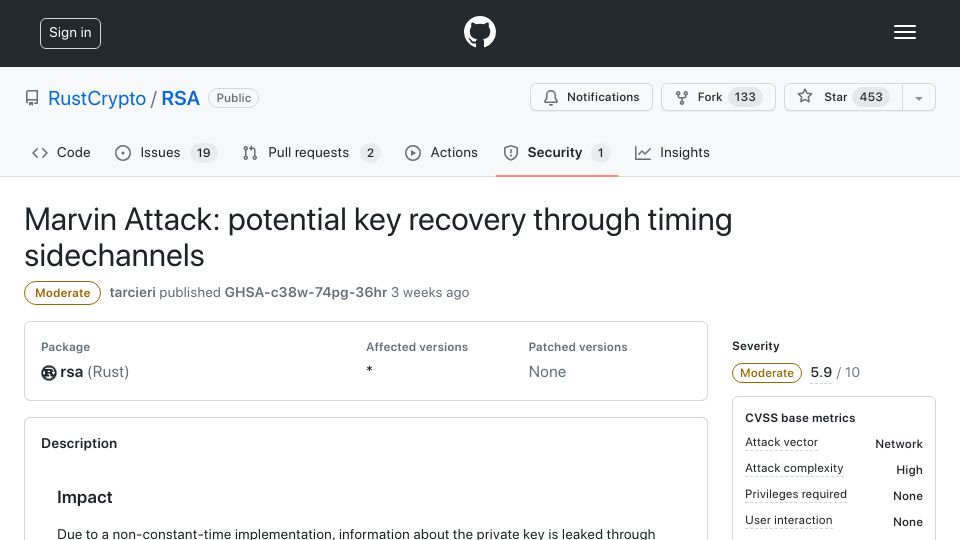
Task: Click the Pull requests count 2
Action: tap(370, 153)
